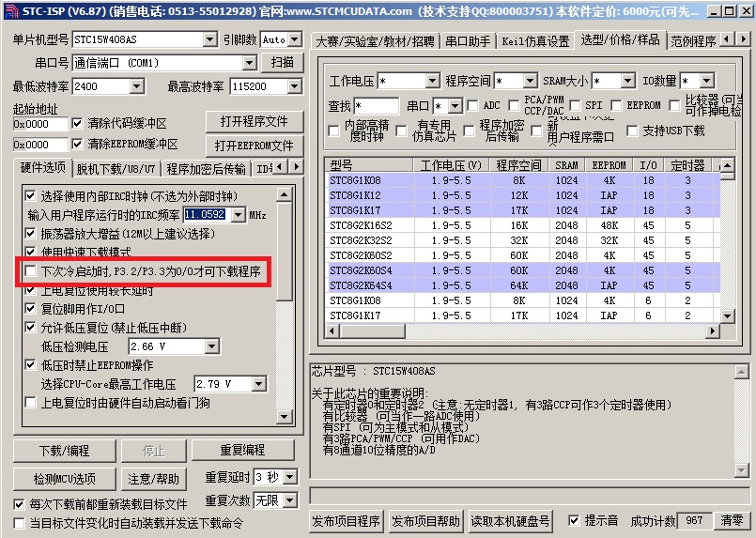Open the 串口助手 tab
The height and width of the screenshot is (538, 756).
(468, 41)
